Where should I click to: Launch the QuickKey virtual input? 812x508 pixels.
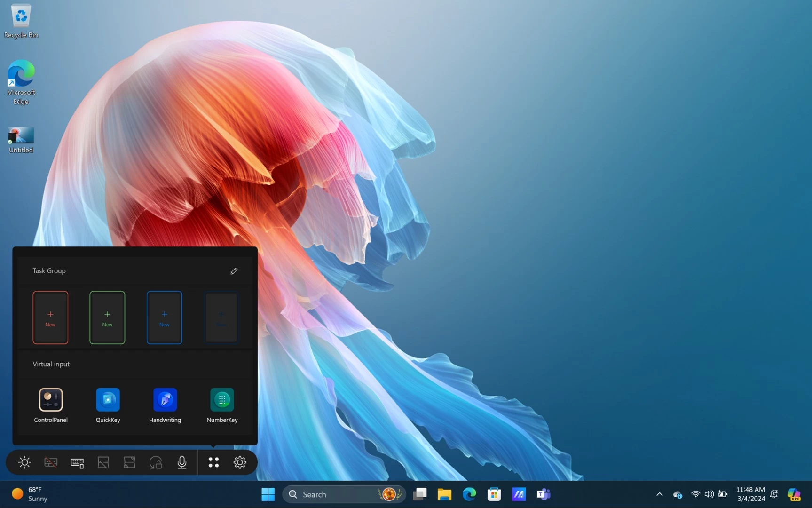[108, 400]
